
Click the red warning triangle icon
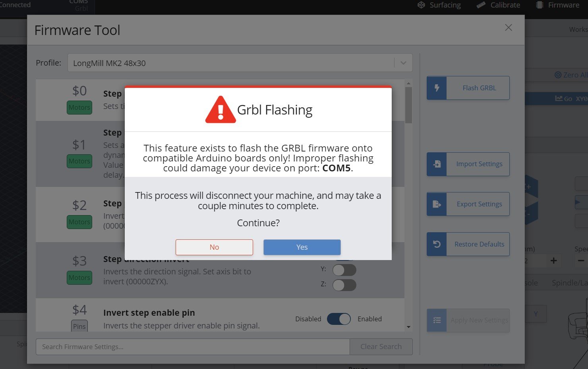[x=220, y=110]
